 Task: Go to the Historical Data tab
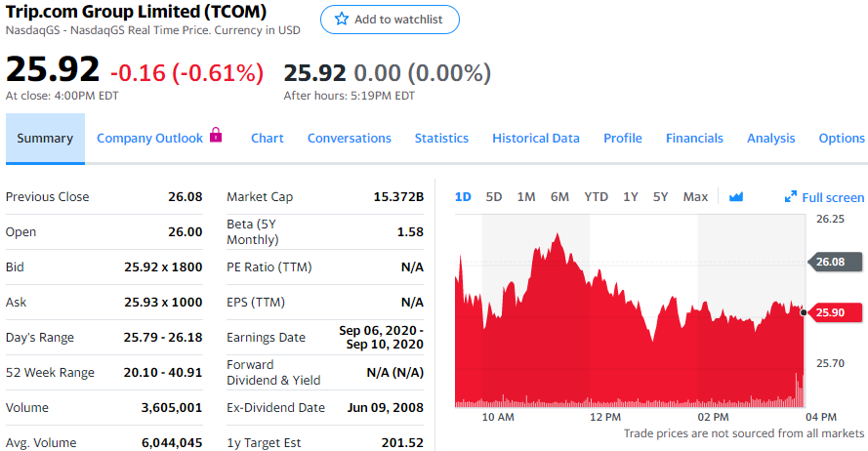click(536, 139)
